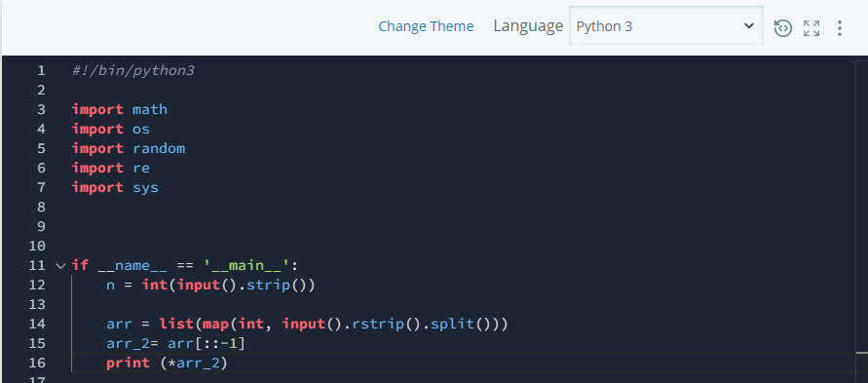Click the line 'n = int(input().strip())'
This screenshot has width=868, height=383.
(210, 285)
